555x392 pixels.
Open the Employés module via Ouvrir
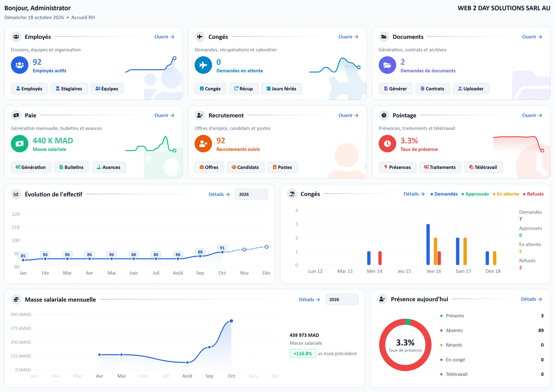coord(164,37)
